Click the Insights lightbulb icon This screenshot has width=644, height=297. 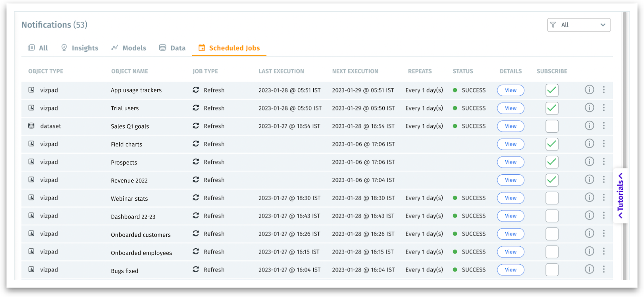point(64,47)
